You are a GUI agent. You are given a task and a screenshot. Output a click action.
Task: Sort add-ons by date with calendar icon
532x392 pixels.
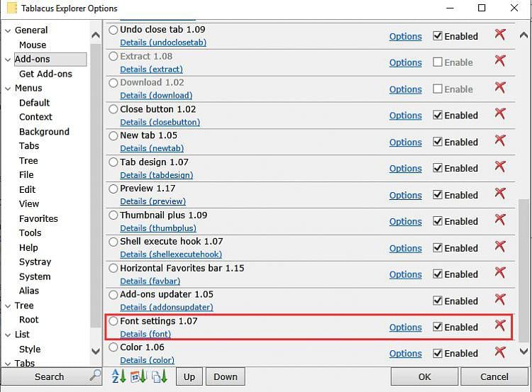(138, 376)
